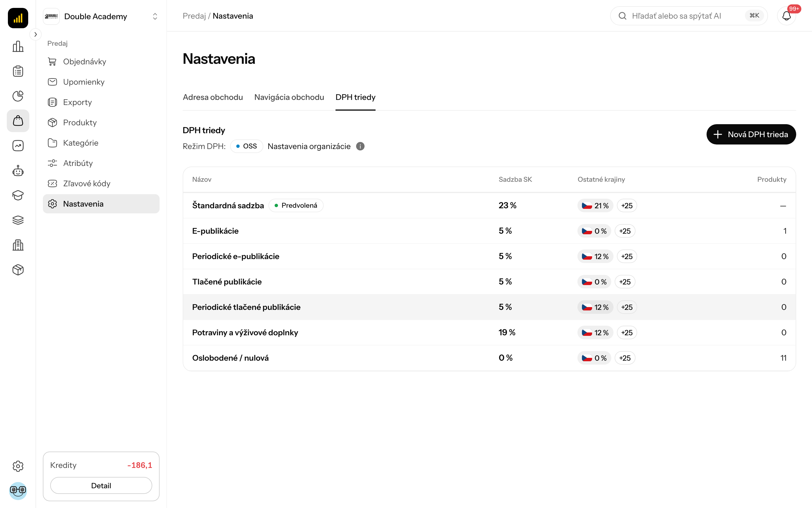Image resolution: width=812 pixels, height=508 pixels.
Task: Expand +25 countries for E-publikácie
Action: click(625, 231)
